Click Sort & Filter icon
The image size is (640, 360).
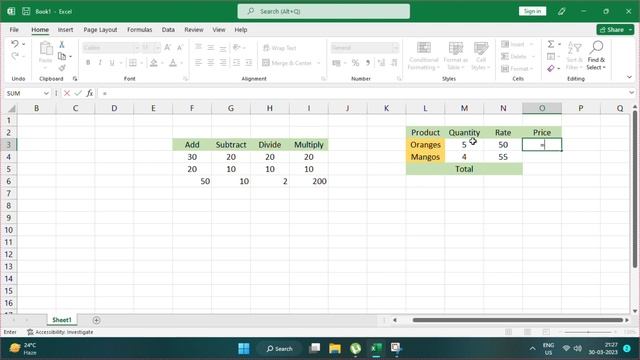click(x=574, y=56)
